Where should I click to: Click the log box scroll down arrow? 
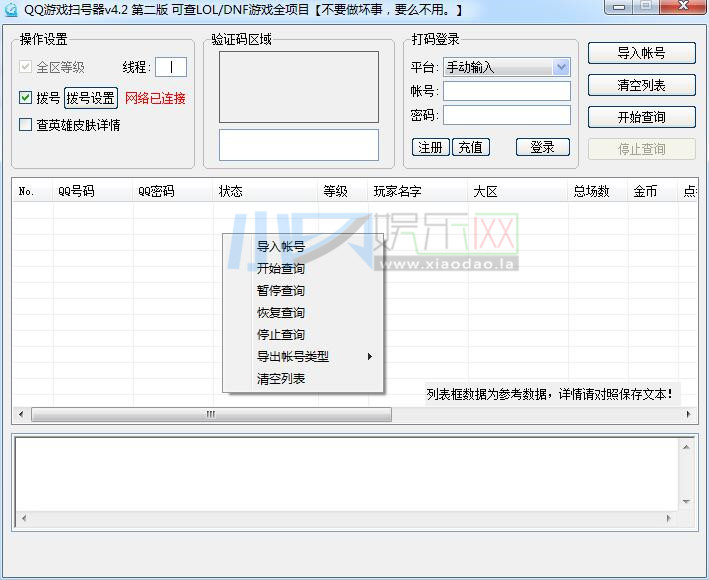(x=686, y=502)
